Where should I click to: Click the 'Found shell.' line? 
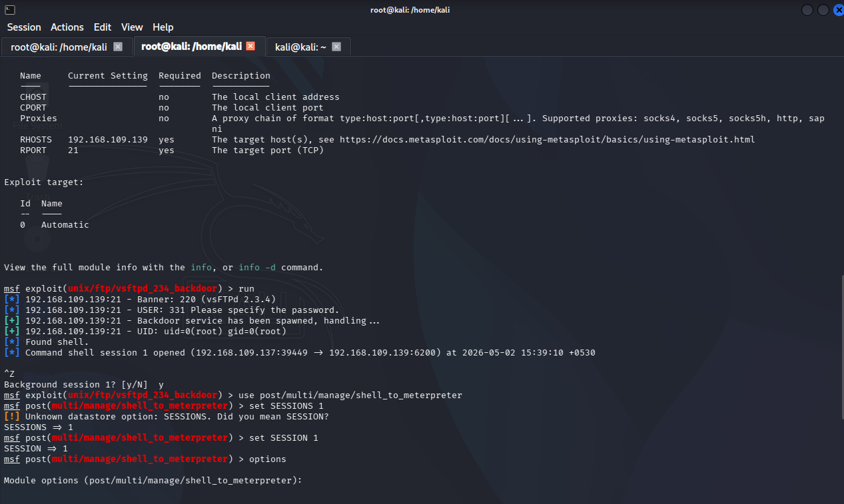pos(47,342)
